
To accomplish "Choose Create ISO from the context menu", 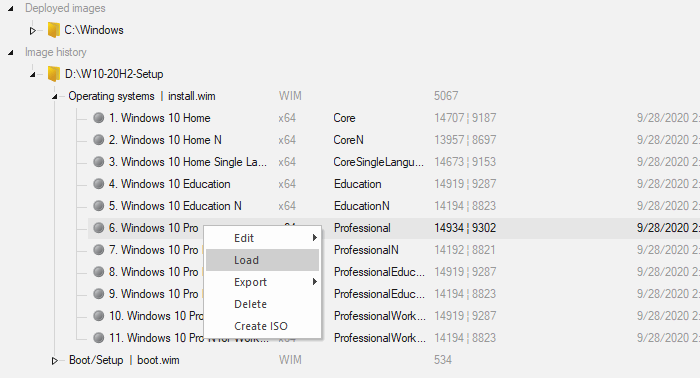I will [x=262, y=326].
